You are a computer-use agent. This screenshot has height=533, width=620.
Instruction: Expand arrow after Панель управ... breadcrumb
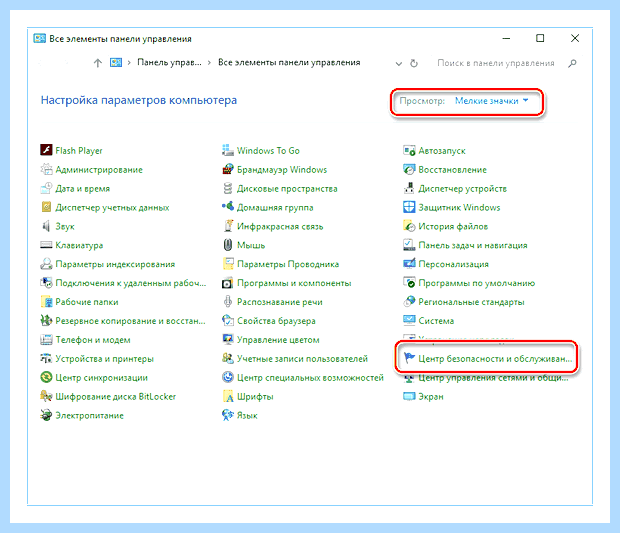pyautogui.click(x=209, y=63)
